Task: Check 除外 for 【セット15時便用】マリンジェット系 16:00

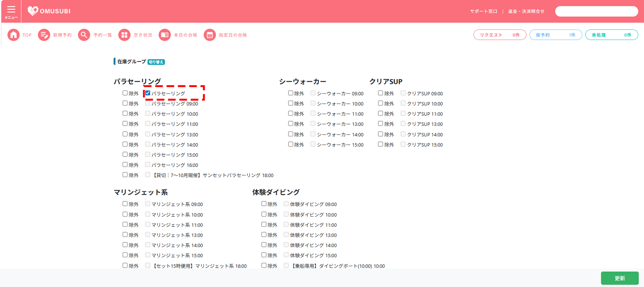Action: (x=125, y=265)
